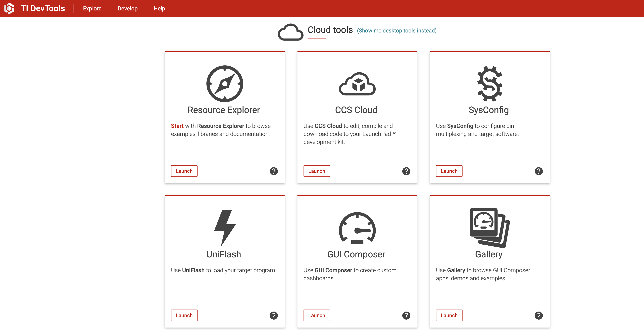Open help for Resource Explorer card

(274, 171)
